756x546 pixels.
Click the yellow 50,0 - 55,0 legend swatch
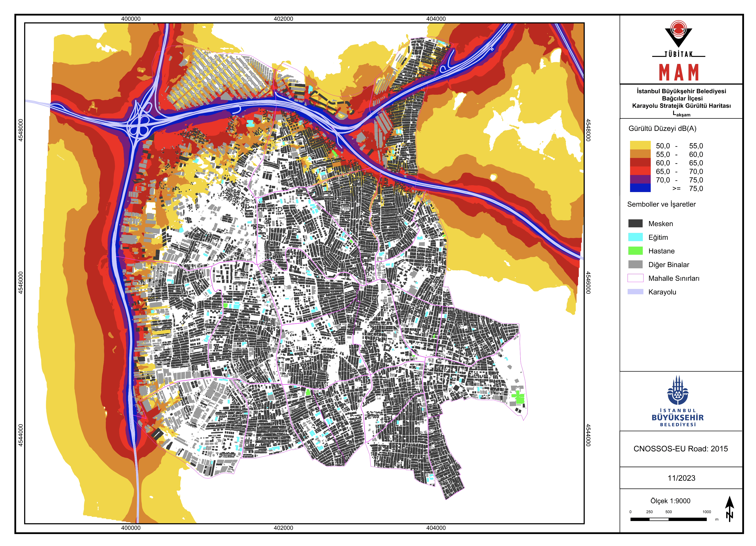tap(640, 146)
